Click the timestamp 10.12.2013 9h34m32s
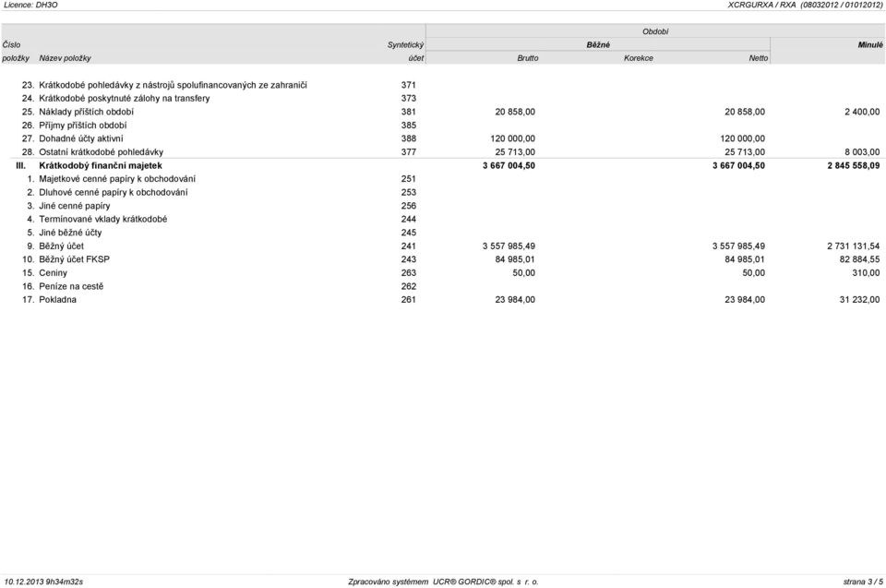 pyautogui.click(x=43, y=582)
